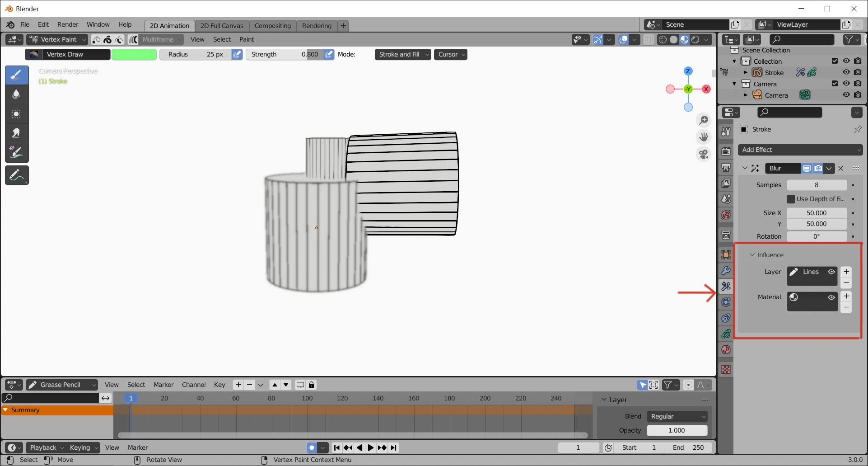Select the Blur vertex paint tool
Image resolution: width=868 pixels, height=466 pixels.
[x=17, y=94]
